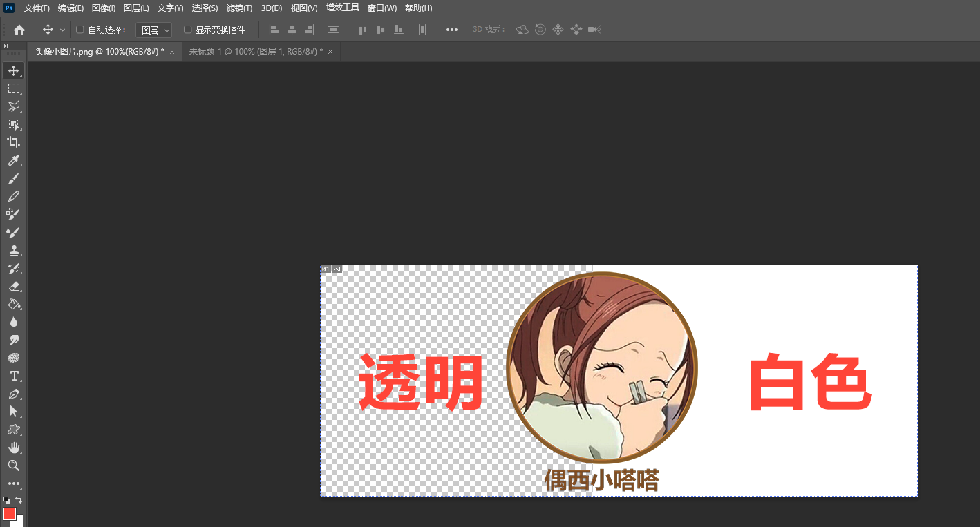Distribute vertically icon in options bar
980x527 pixels.
click(333, 30)
